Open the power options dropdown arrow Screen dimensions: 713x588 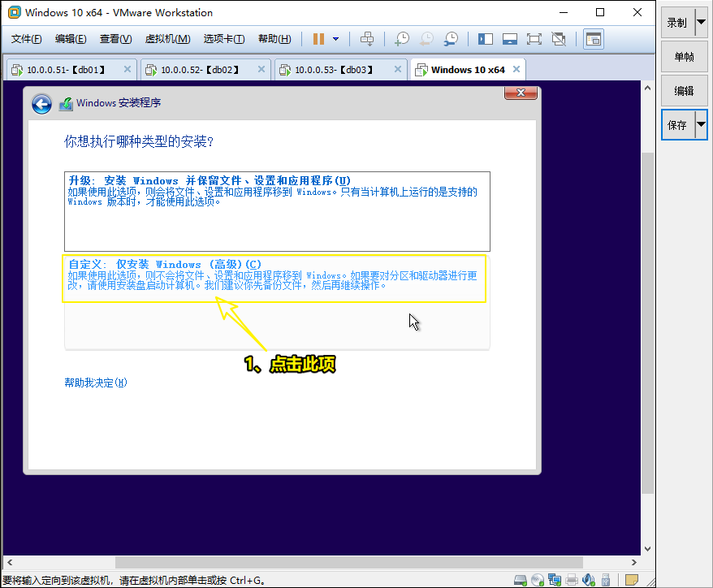tap(336, 39)
